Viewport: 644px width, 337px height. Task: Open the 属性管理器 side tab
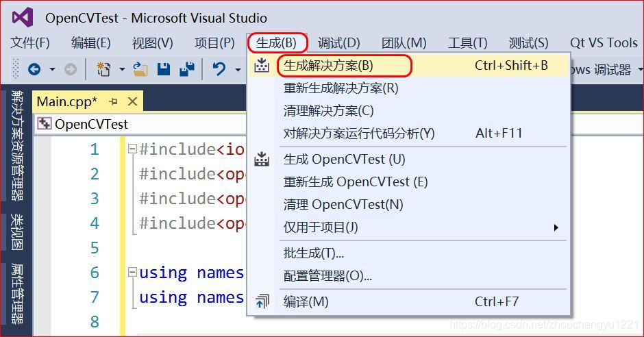point(17,295)
